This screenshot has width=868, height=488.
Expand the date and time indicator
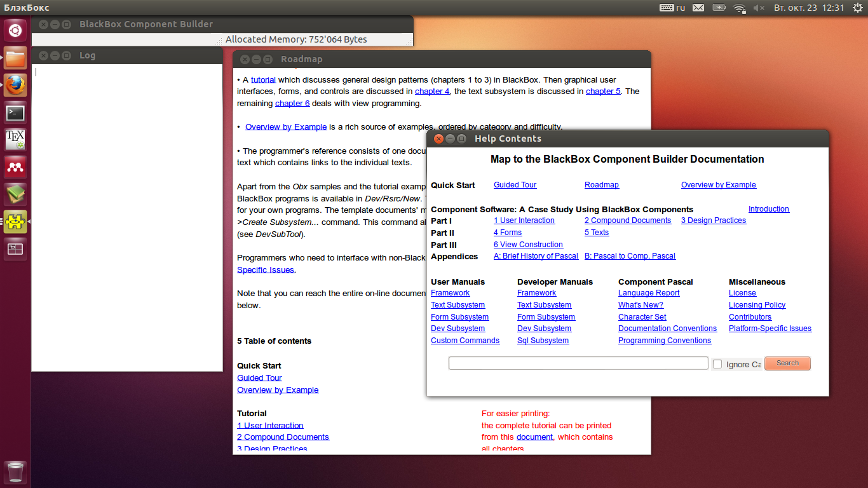click(809, 8)
